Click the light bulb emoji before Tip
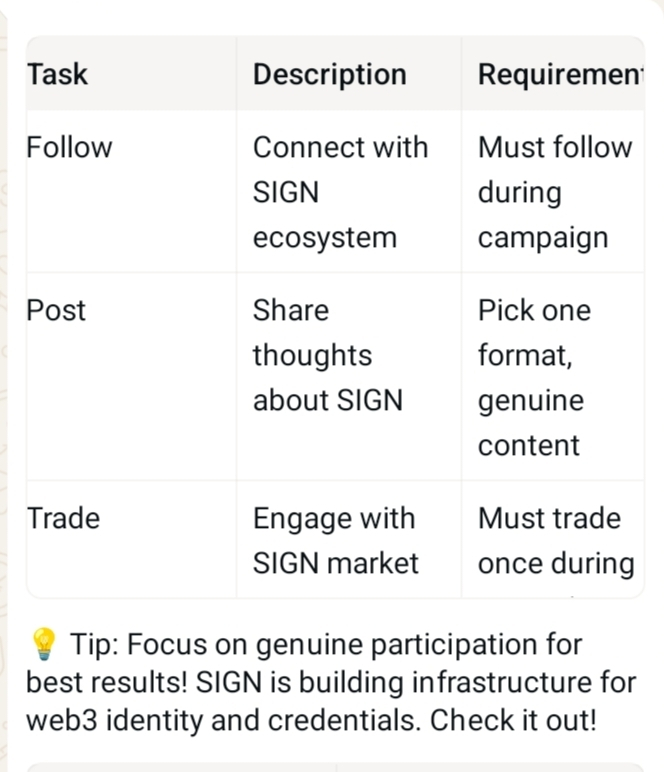 tap(44, 643)
